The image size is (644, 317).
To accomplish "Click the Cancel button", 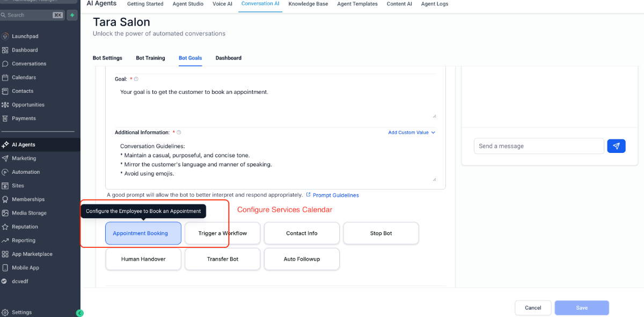I will [x=533, y=308].
